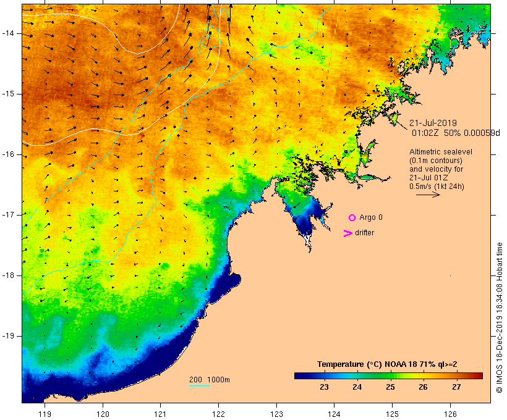
Task: Click the Altimetric sealevel caption
Action: (441, 152)
